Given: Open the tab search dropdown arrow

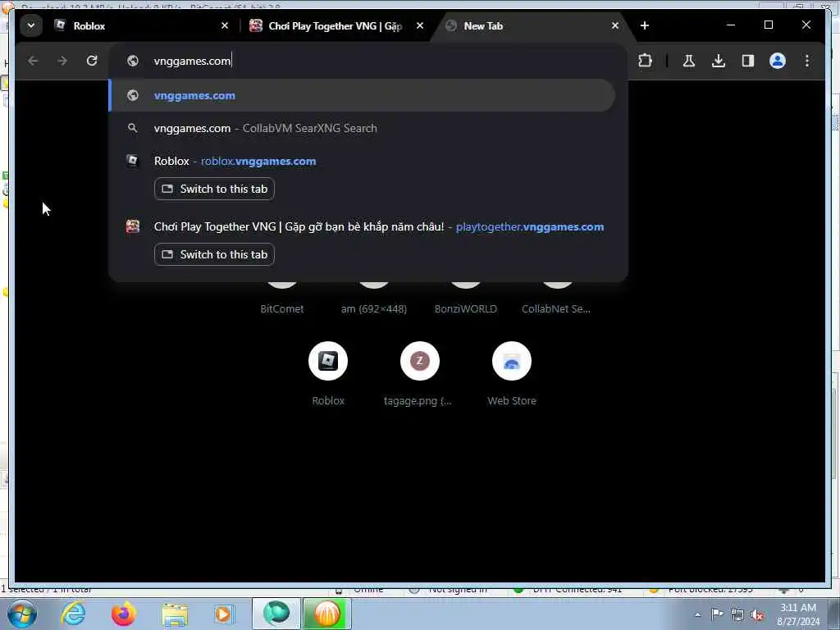Looking at the screenshot, I should pyautogui.click(x=31, y=25).
